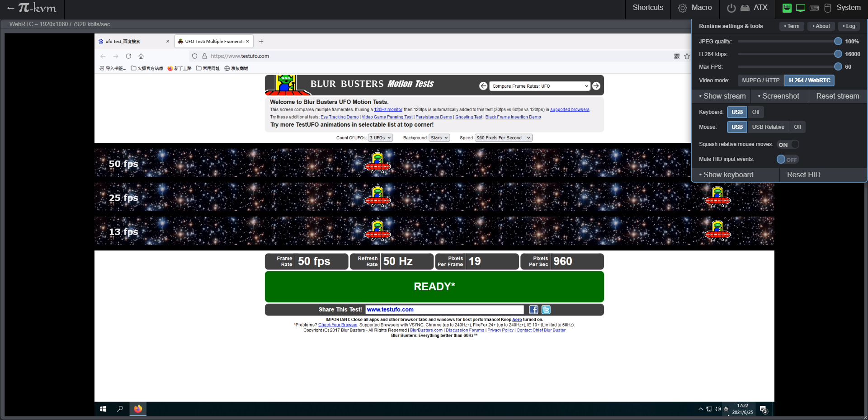Open Compare Frame Rates test selector
This screenshot has height=420, width=868.
(x=540, y=86)
